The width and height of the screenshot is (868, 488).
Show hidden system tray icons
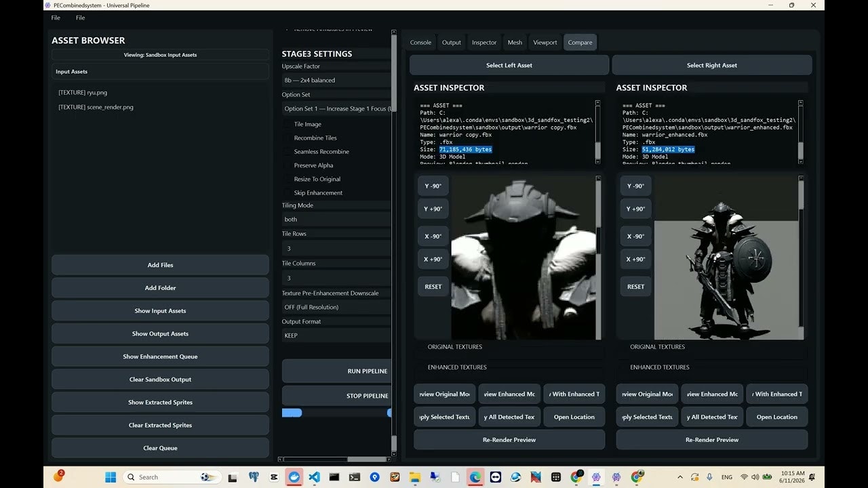coord(682,477)
